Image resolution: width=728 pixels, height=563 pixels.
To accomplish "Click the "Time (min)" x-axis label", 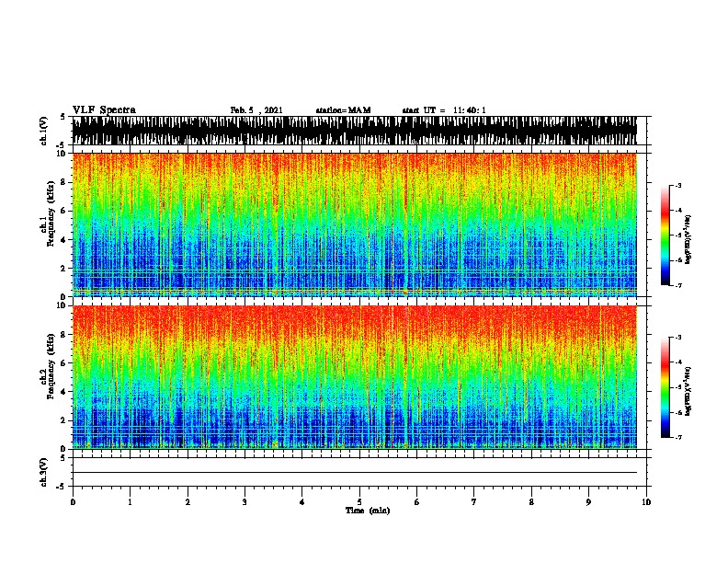I will coord(368,511).
